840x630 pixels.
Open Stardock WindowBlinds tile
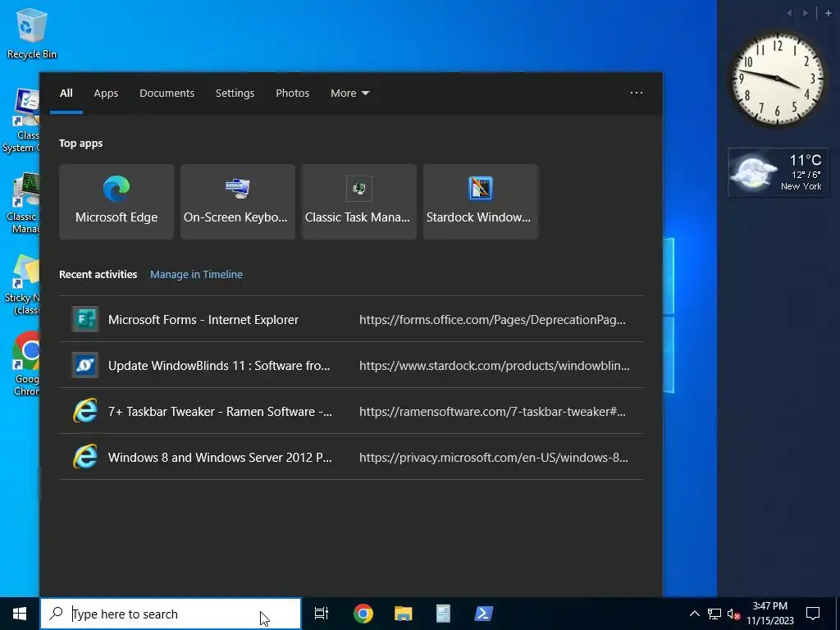[x=481, y=202]
